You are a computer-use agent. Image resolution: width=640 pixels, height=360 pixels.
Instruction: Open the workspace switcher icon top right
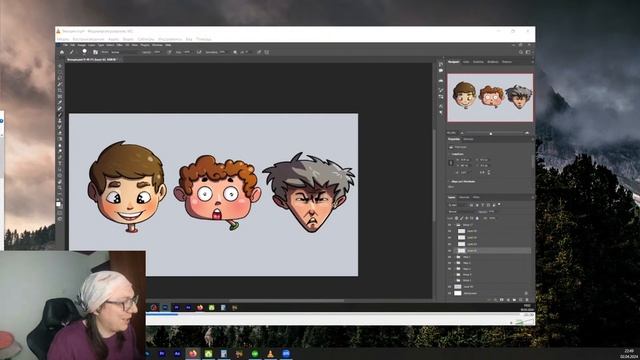(x=528, y=52)
